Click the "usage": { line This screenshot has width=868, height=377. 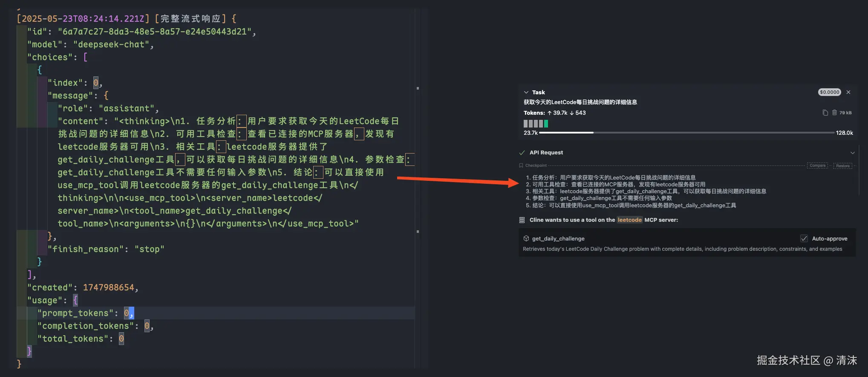[x=53, y=300]
